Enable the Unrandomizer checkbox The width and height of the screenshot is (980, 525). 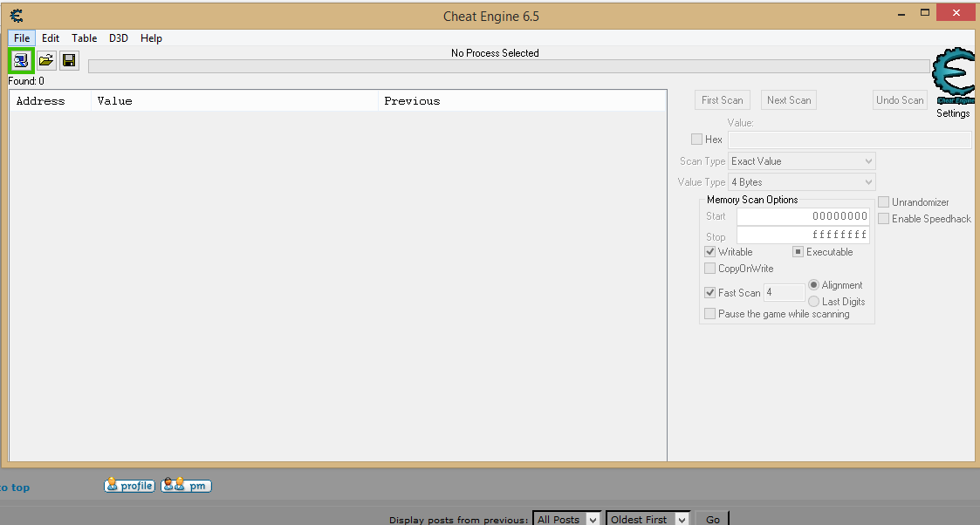coord(884,202)
